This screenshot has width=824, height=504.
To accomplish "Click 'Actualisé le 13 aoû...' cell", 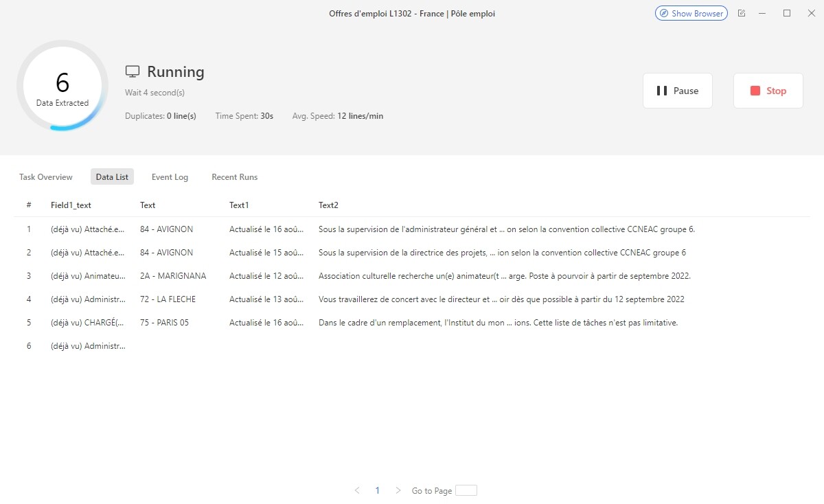I will click(x=266, y=299).
